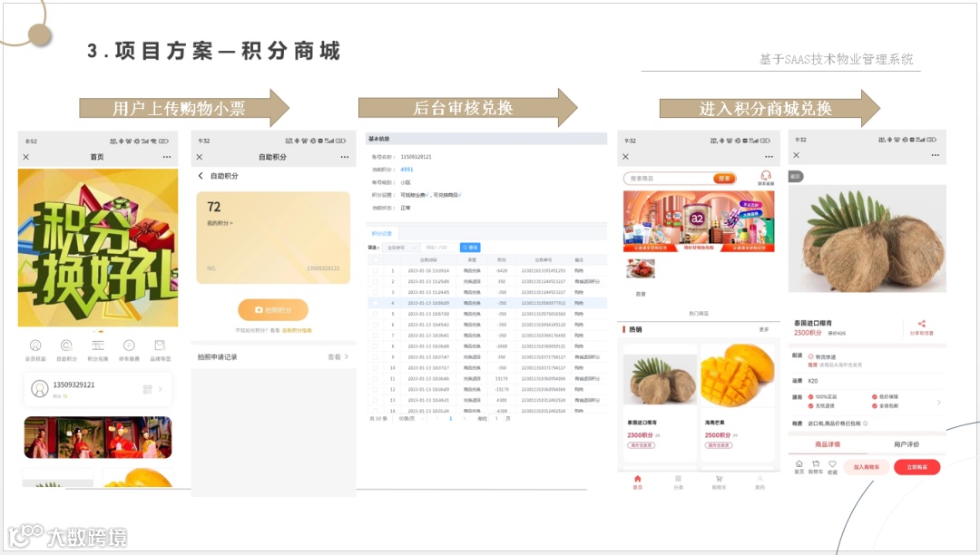Expand the 13509329121 account card chevron
The width and height of the screenshot is (980, 555).
tap(161, 389)
